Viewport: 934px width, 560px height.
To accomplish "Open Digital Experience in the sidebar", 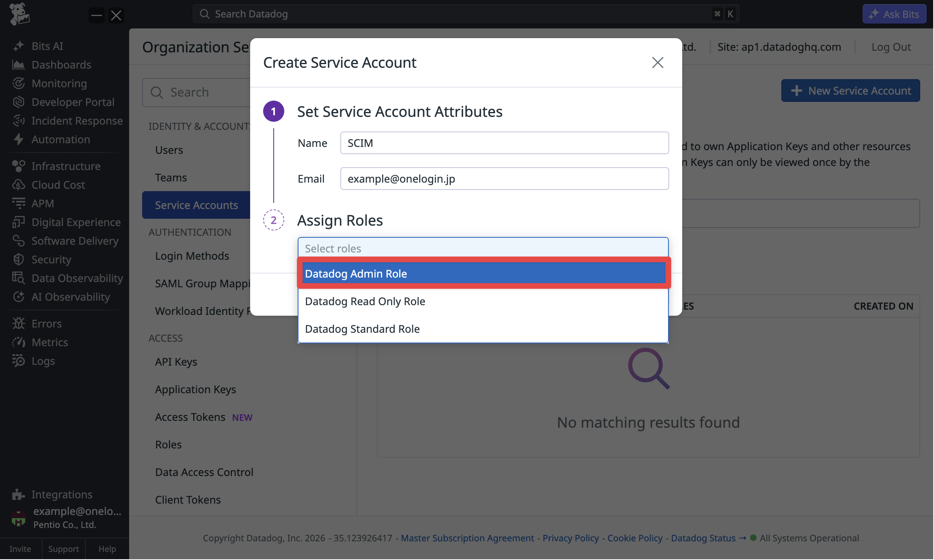I will tap(76, 222).
